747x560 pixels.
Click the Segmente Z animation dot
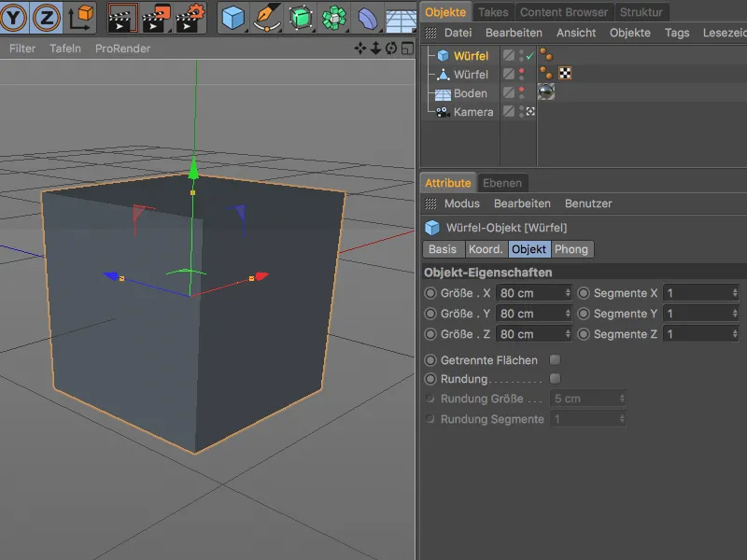point(584,334)
